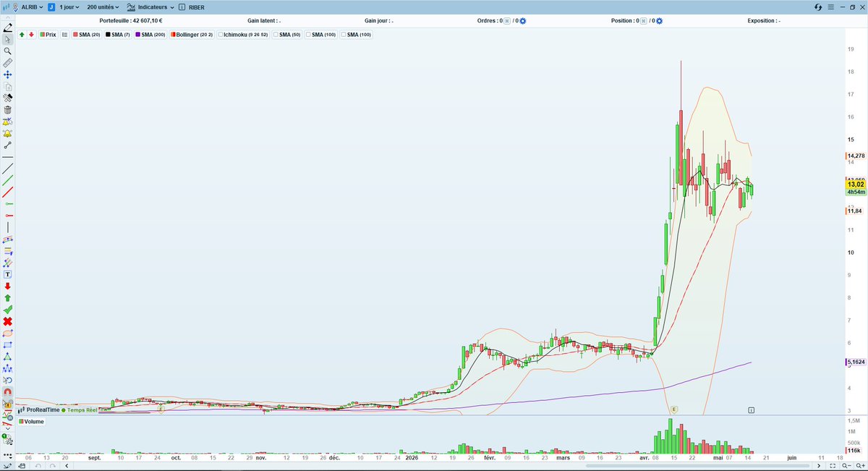The height and width of the screenshot is (471, 868).
Task: Toggle the SMA (200) indicator
Action: 150,34
